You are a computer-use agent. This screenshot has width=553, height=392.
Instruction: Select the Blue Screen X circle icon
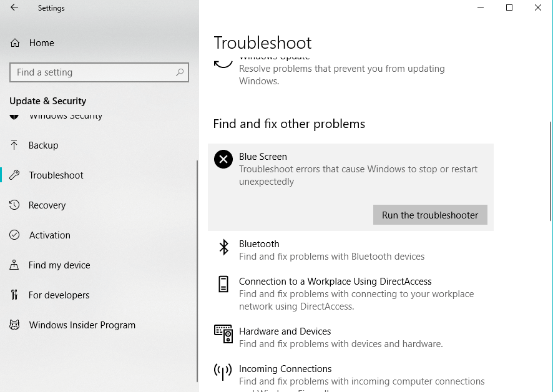(223, 159)
